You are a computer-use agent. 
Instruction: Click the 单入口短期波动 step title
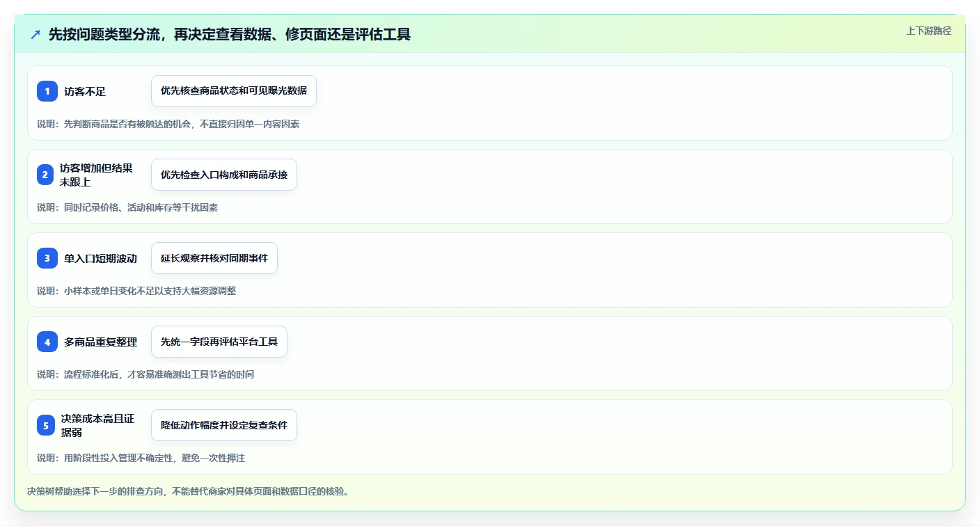point(100,258)
